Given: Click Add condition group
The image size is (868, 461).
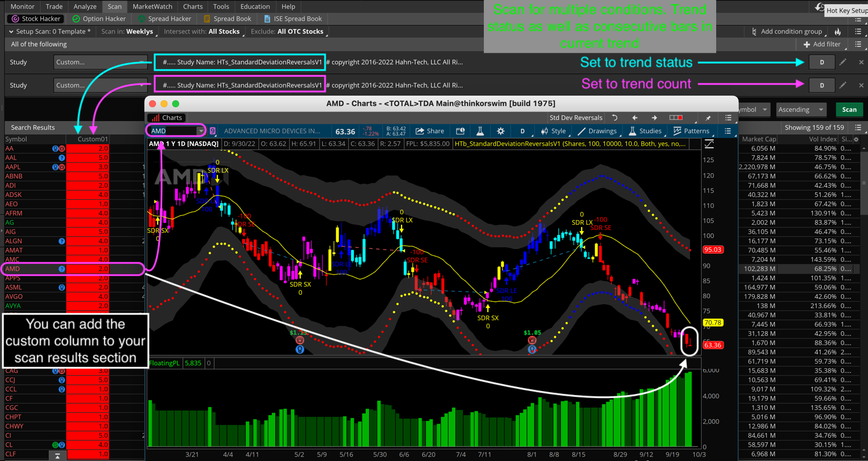Looking at the screenshot, I should [786, 31].
